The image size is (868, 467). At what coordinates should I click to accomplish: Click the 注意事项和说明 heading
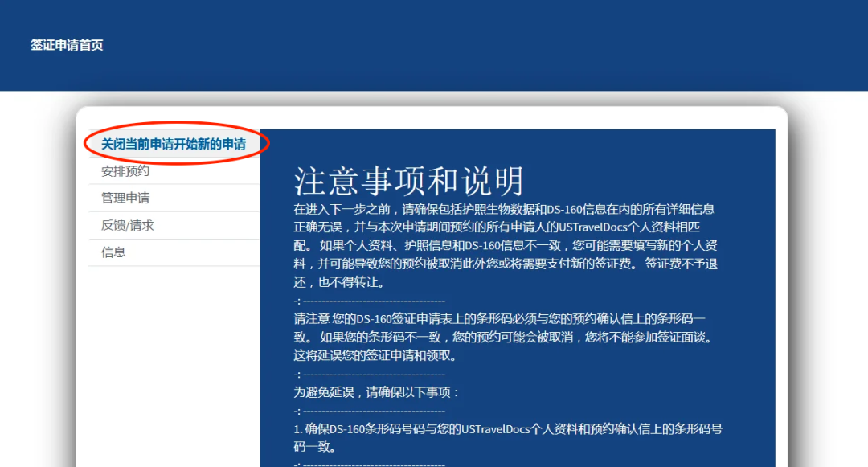point(408,181)
